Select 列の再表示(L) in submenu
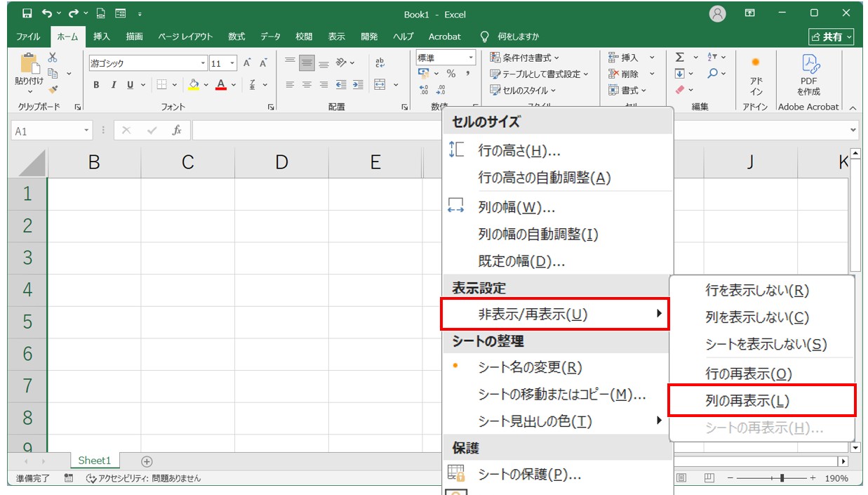Screen dimensions: 868x495 click(x=762, y=401)
